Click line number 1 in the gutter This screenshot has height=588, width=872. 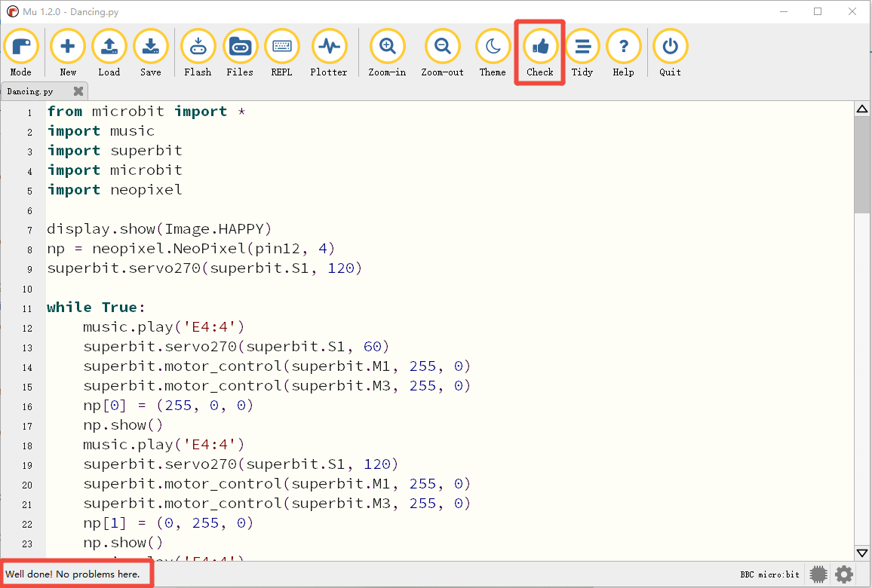click(29, 113)
